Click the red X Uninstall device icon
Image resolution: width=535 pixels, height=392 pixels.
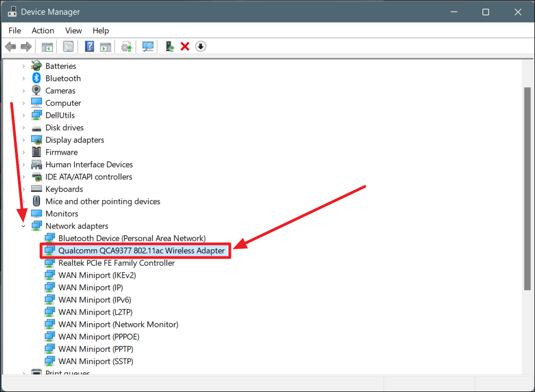[185, 46]
